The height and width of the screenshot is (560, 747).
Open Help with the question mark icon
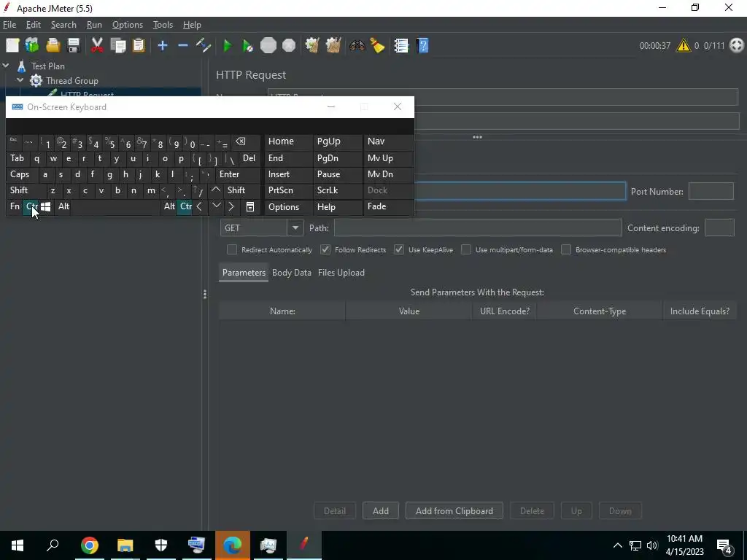[x=422, y=46]
